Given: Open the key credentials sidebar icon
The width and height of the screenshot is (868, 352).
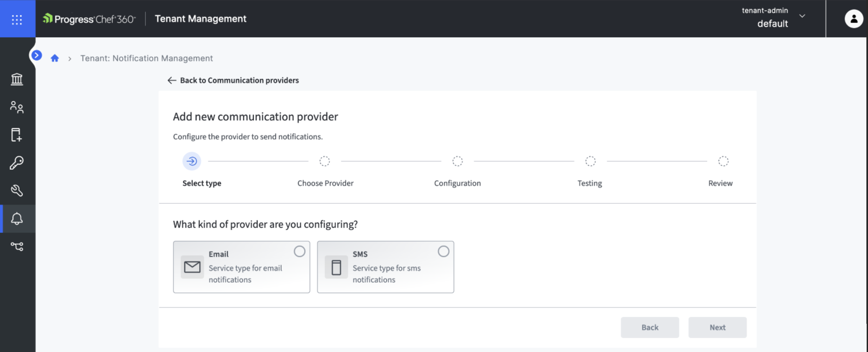Looking at the screenshot, I should click(x=17, y=163).
